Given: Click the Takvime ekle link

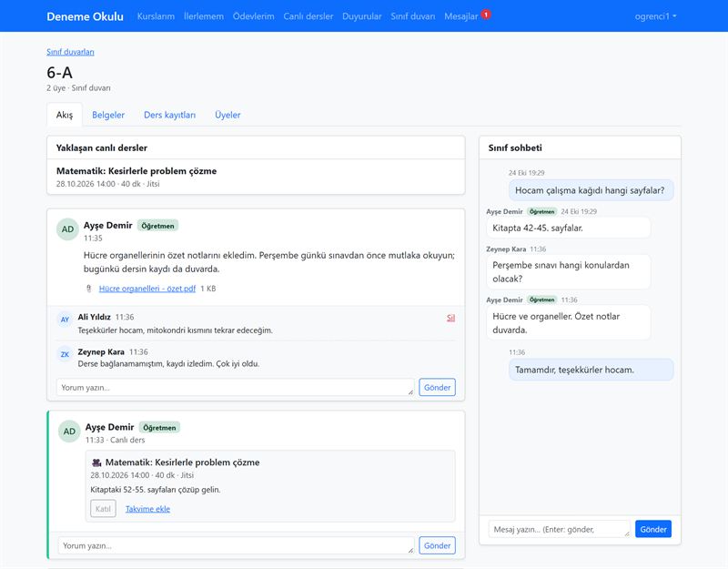Looking at the screenshot, I should pyautogui.click(x=147, y=509).
